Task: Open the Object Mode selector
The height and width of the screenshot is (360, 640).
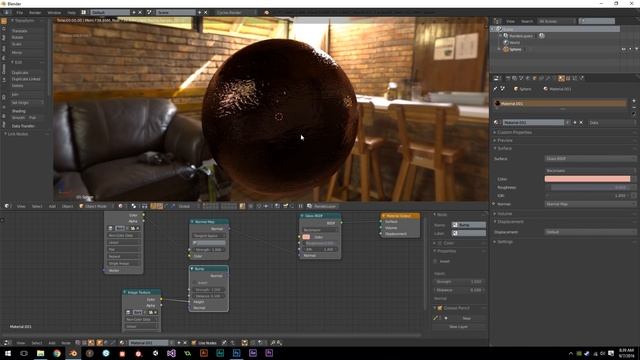Action: [97, 206]
